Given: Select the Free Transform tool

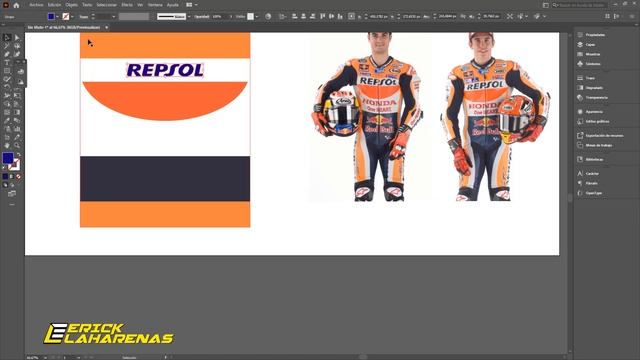Looking at the screenshot, I should pos(17,96).
